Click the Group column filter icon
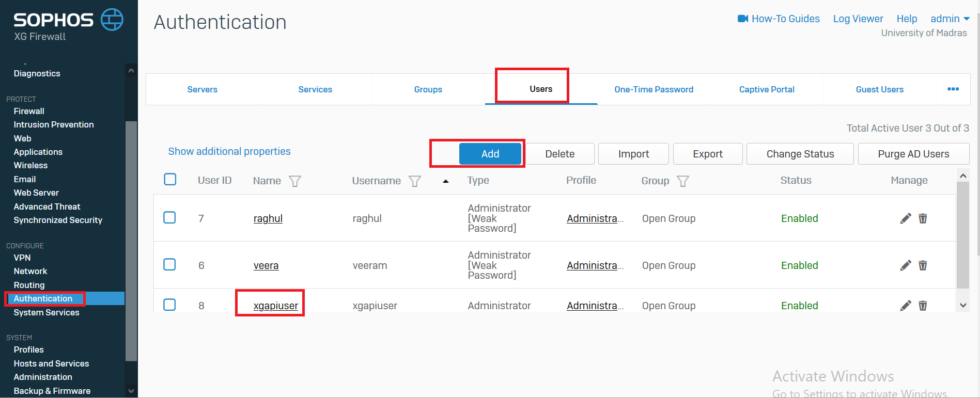Image resolution: width=980 pixels, height=398 pixels. coord(682,181)
